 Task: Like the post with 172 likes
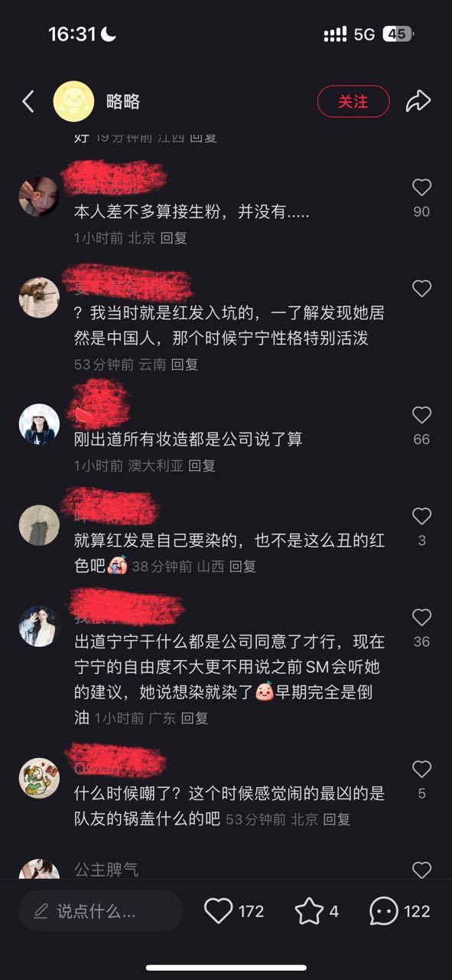[x=219, y=911]
